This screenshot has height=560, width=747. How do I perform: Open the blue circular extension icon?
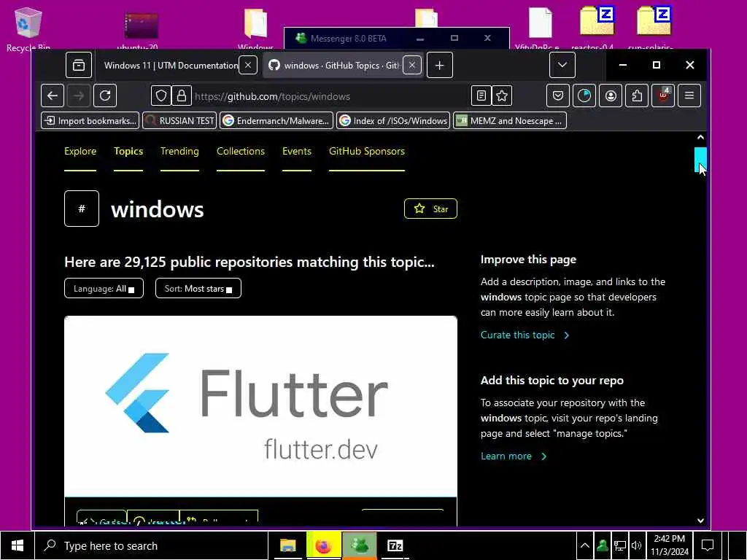click(584, 96)
